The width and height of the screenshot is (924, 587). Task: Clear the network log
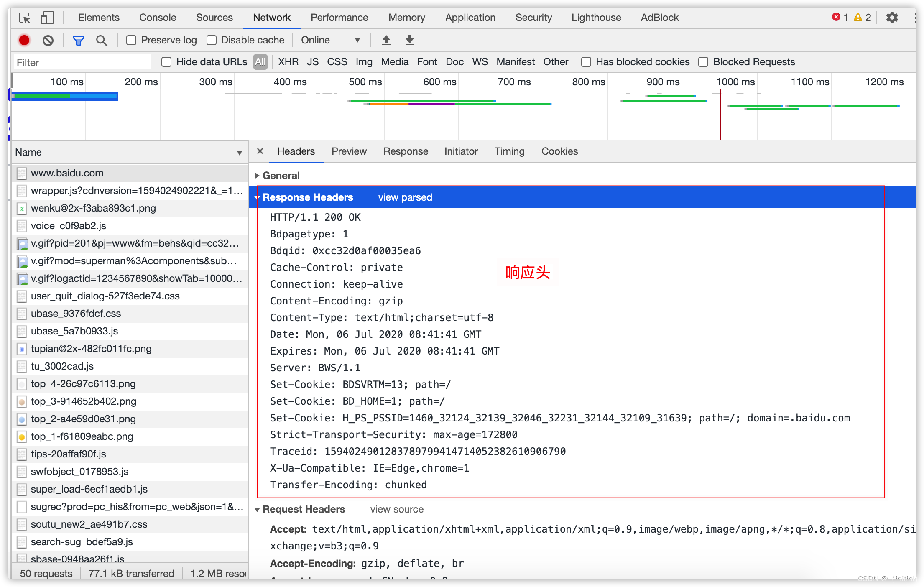coord(48,40)
